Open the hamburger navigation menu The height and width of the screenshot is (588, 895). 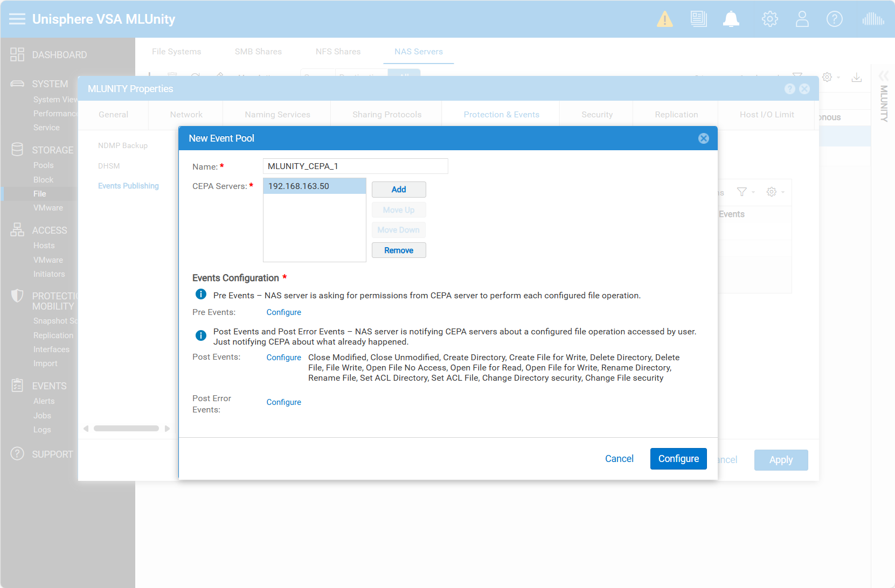coord(17,19)
